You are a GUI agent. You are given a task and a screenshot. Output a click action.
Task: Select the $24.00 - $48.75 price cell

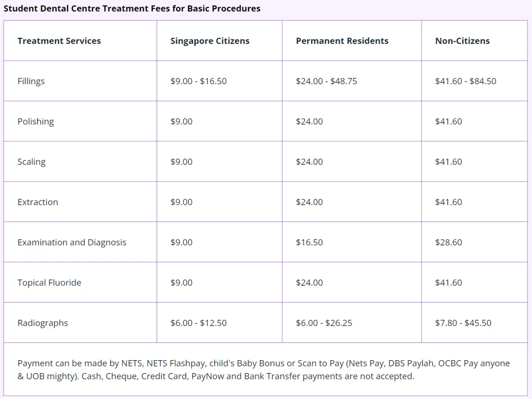pyautogui.click(x=327, y=81)
